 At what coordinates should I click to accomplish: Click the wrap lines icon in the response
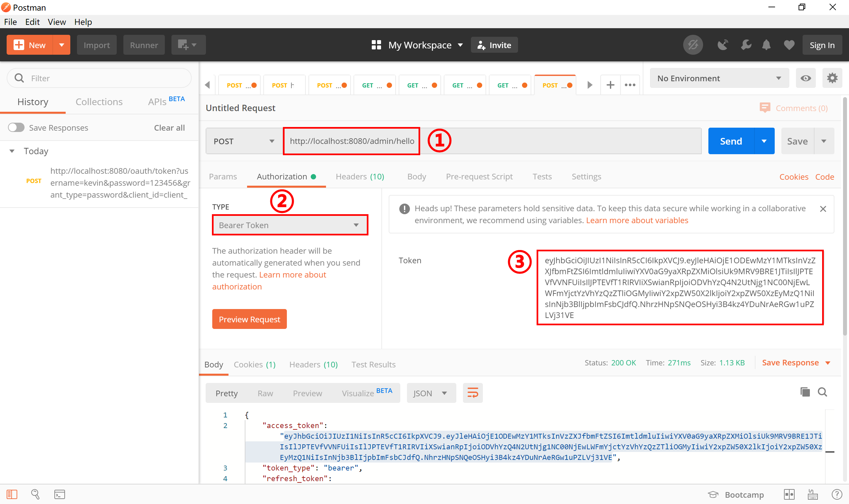tap(472, 393)
